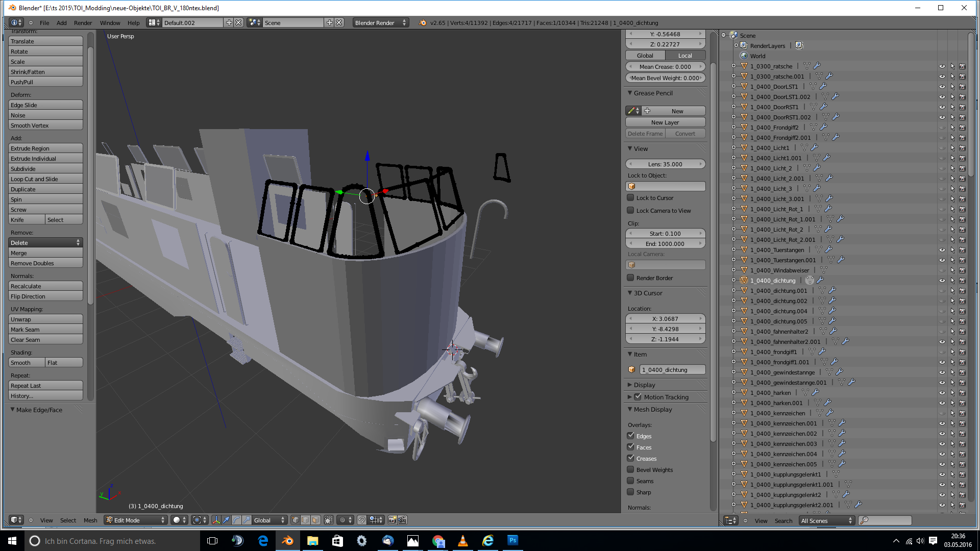Click the new Grease Pencil plus icon
This screenshot has height=551, width=980.
pyautogui.click(x=647, y=111)
